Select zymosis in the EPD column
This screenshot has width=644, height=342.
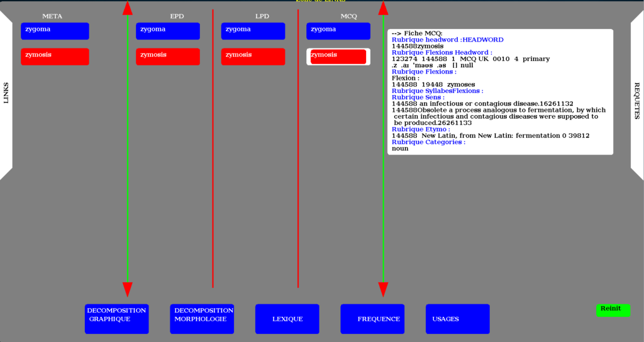point(168,57)
